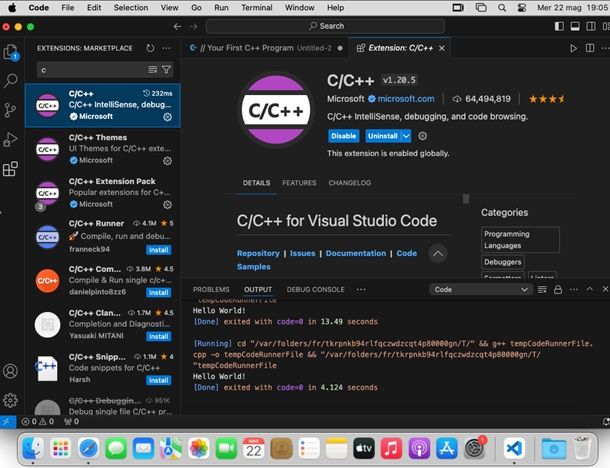Collapse details with round chevron button

(438, 254)
